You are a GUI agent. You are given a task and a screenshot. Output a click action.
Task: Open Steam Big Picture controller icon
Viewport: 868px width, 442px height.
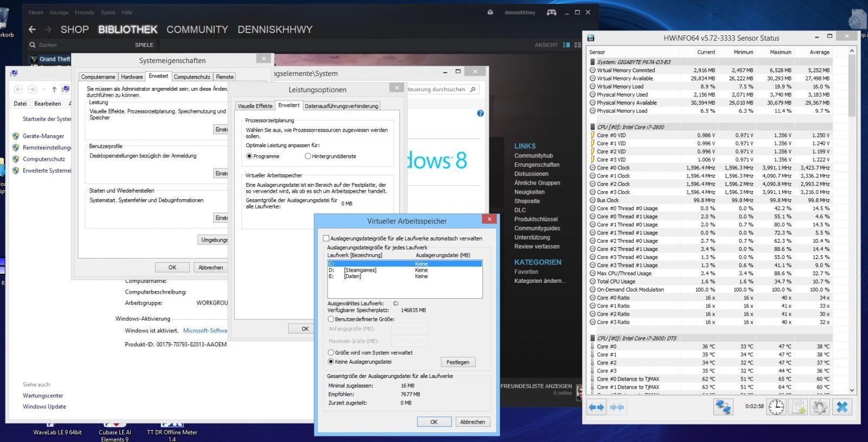[x=551, y=12]
